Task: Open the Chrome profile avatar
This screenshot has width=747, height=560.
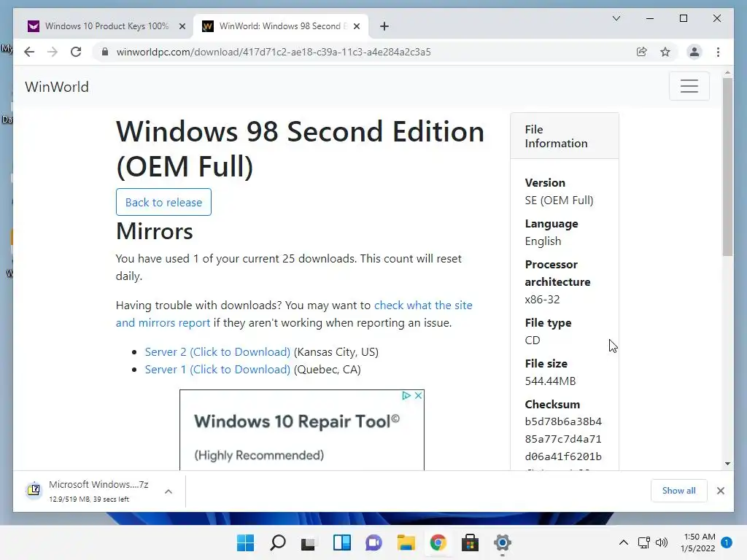Action: click(694, 52)
